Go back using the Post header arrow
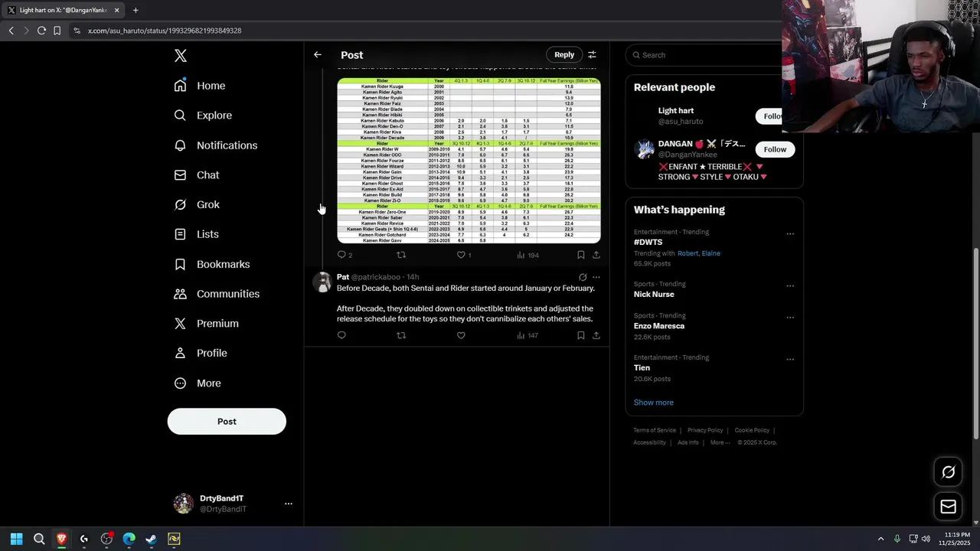980x551 pixels. tap(318, 55)
